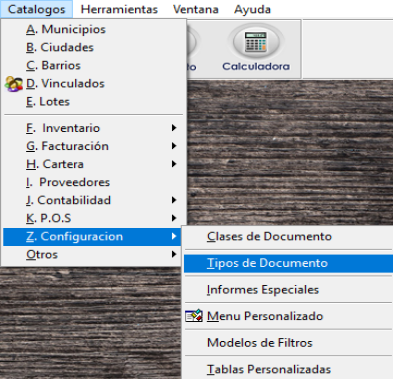Choose Tipos de Documento submenu item

pyautogui.click(x=288, y=263)
